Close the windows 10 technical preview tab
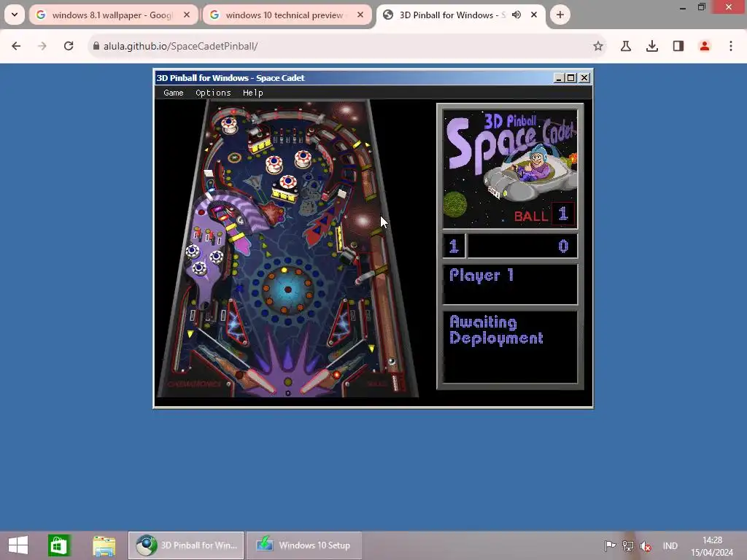Viewport: 747px width, 560px height. pos(360,15)
